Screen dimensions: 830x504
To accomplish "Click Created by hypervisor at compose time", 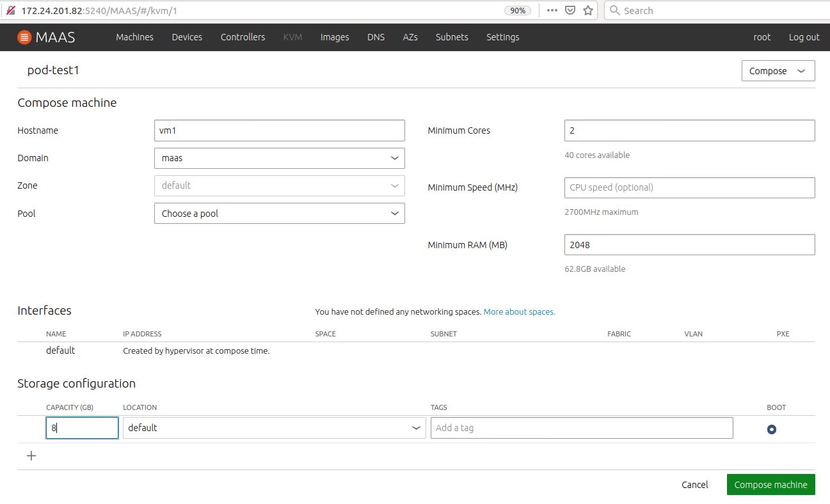I will pyautogui.click(x=196, y=351).
